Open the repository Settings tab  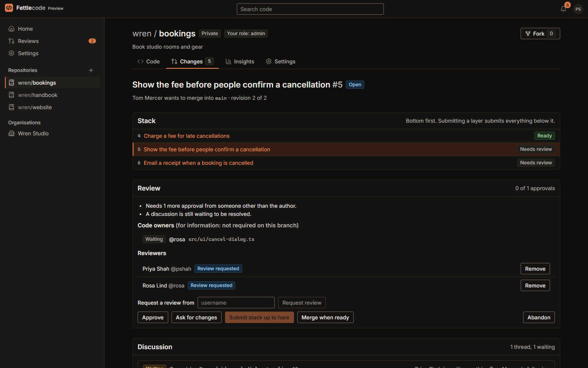tap(281, 61)
